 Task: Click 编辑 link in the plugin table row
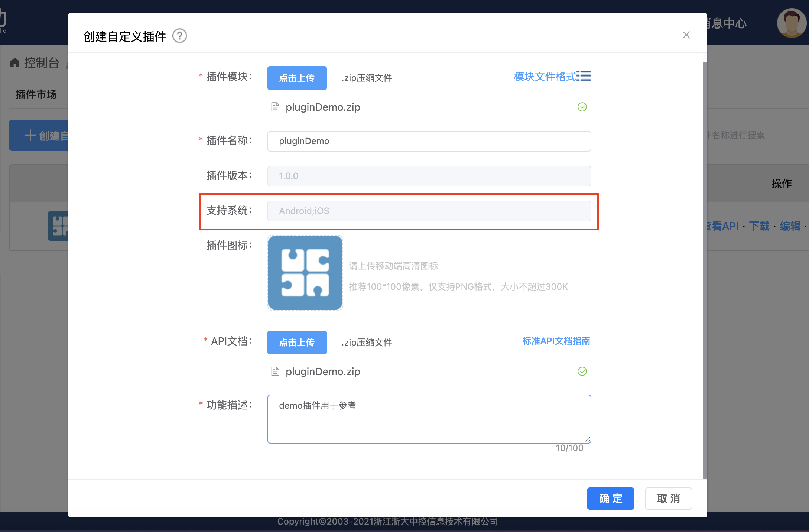(790, 226)
